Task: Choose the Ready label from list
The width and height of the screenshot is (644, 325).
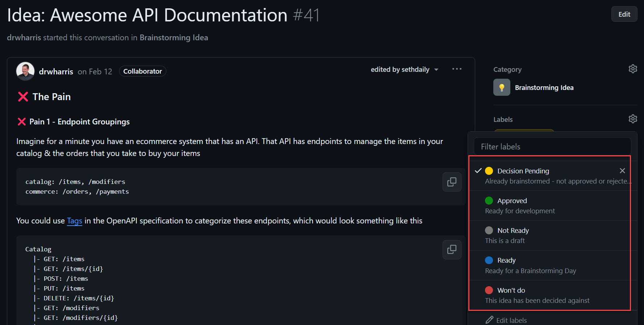Action: [x=506, y=260]
